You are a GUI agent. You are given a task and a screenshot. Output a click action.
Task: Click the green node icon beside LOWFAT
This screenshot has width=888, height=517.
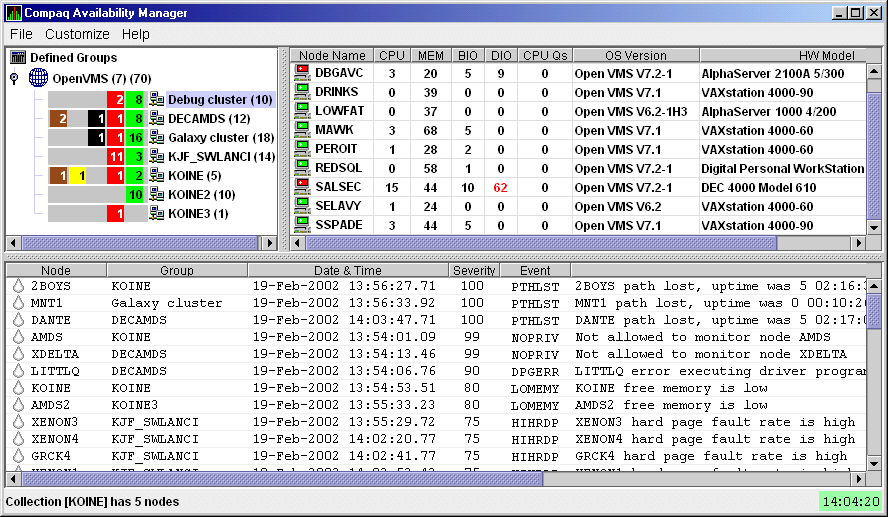point(302,111)
